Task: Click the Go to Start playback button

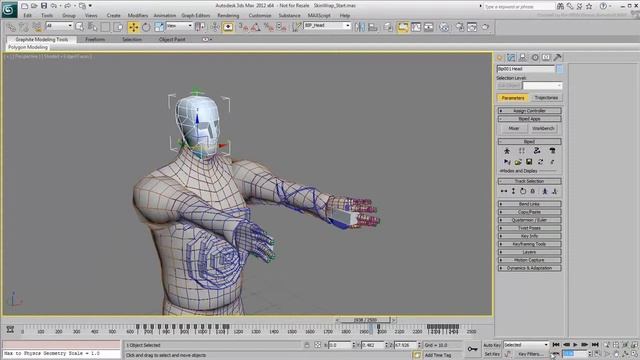Action: tap(556, 345)
